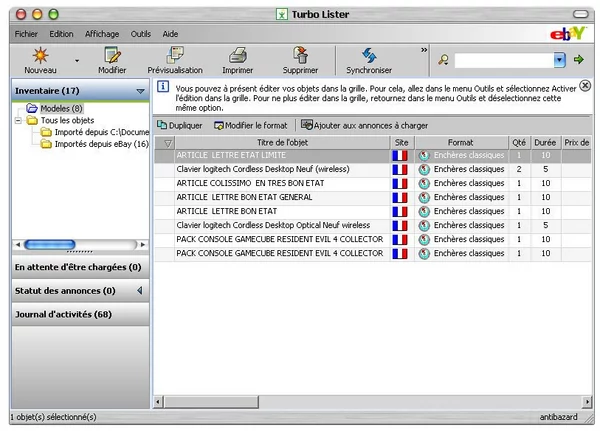Image resolution: width=600 pixels, height=431 pixels.
Task: Click the green go arrow
Action: point(579,59)
